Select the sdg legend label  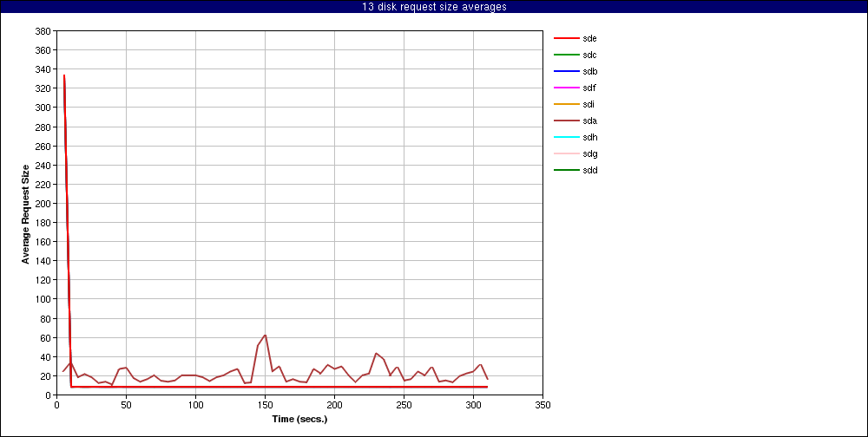(589, 153)
